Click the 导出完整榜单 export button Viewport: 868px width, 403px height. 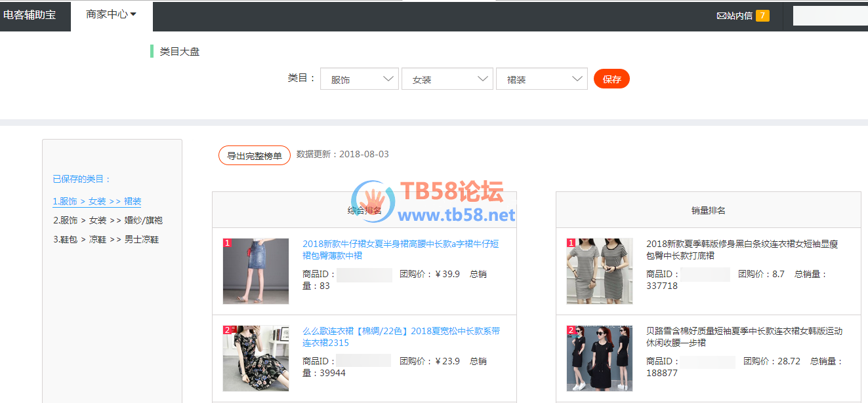[254, 155]
